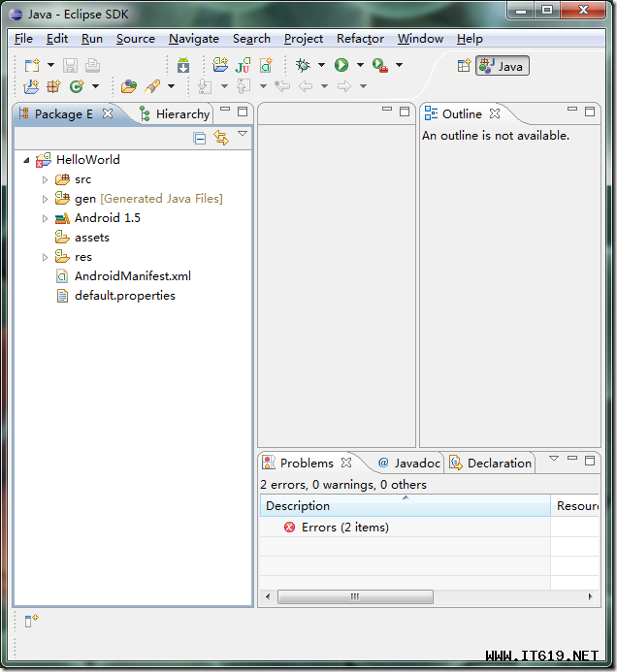This screenshot has width=617, height=672.
Task: Select AndroidManifest.xml in the project tree
Action: (x=132, y=276)
